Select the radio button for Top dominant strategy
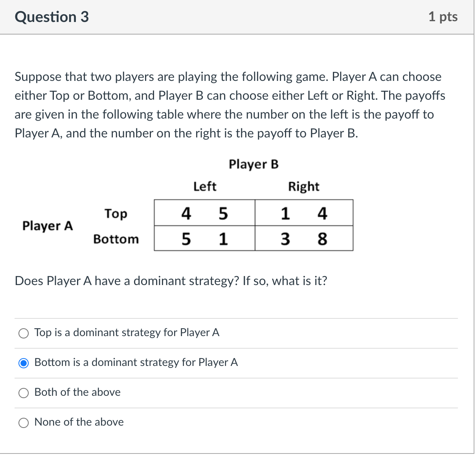This screenshot has height=459, width=476. (x=24, y=333)
